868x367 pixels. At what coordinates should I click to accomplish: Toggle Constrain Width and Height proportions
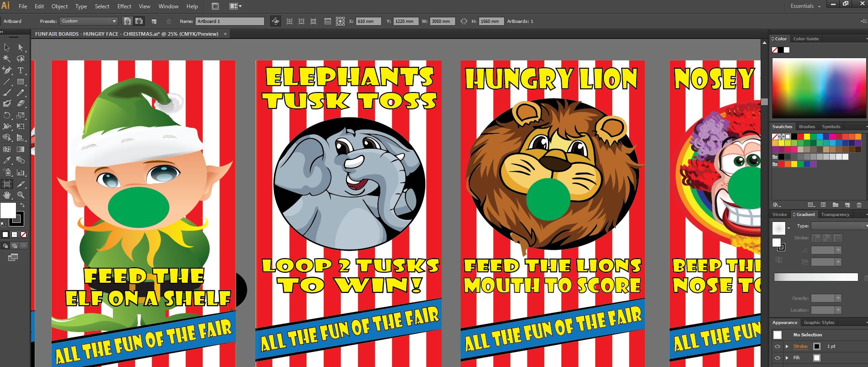[464, 21]
